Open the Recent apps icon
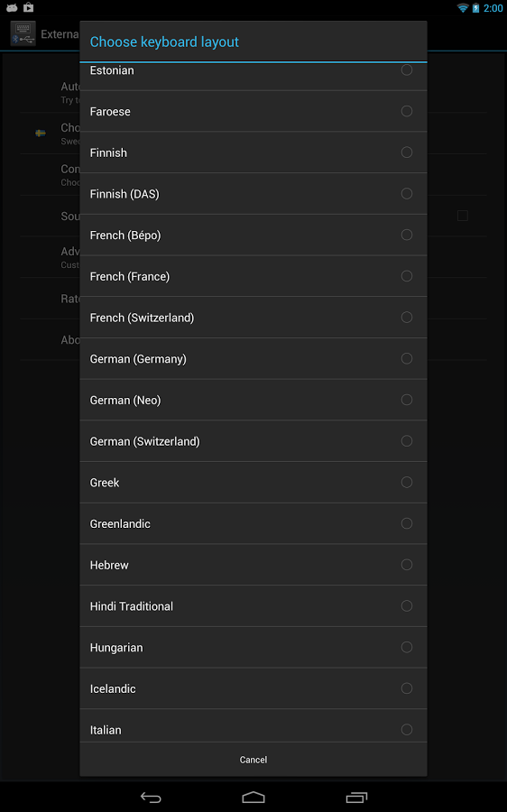Image resolution: width=507 pixels, height=812 pixels. click(x=356, y=798)
